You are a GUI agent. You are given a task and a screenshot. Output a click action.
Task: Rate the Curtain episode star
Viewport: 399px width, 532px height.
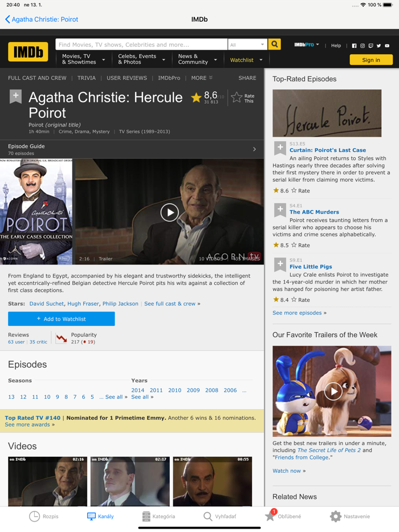[294, 190]
